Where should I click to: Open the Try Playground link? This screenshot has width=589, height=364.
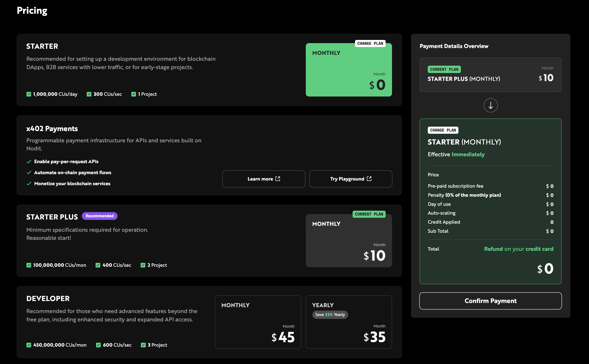(x=351, y=179)
